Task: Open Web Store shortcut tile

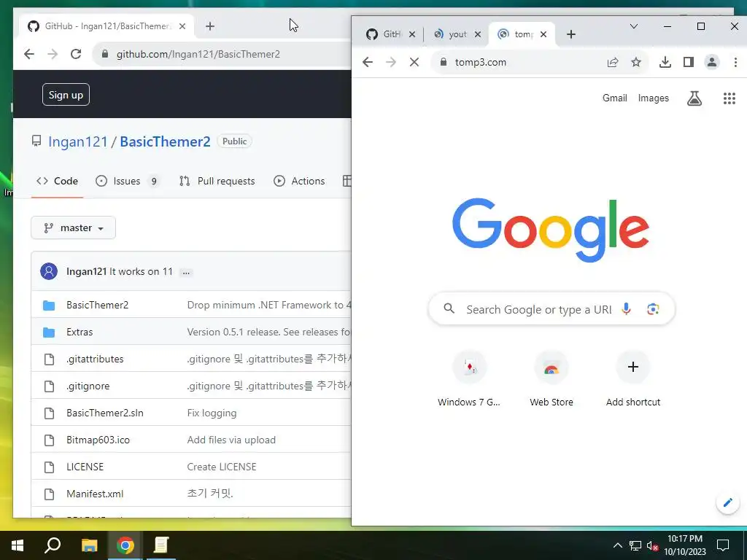Action: coord(551,379)
